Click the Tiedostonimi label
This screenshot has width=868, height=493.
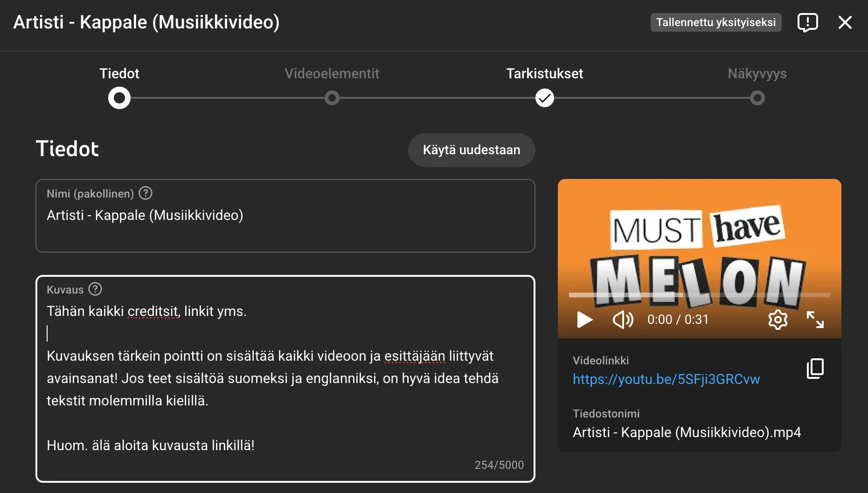pyautogui.click(x=606, y=414)
